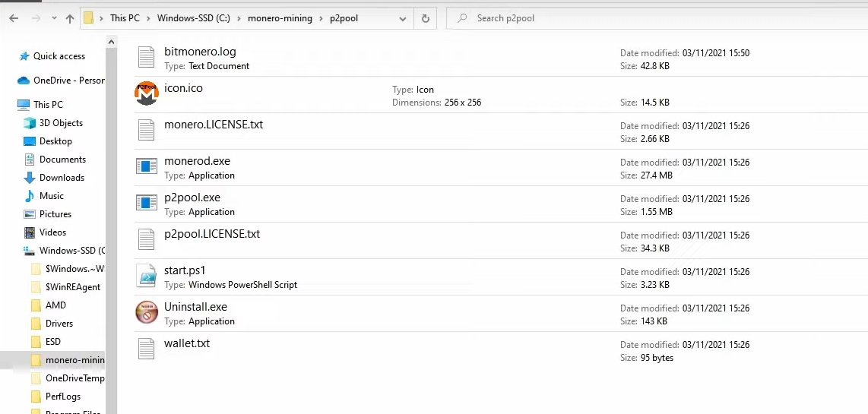Go forward using the forward arrow
The image size is (868, 414).
pyautogui.click(x=36, y=18)
